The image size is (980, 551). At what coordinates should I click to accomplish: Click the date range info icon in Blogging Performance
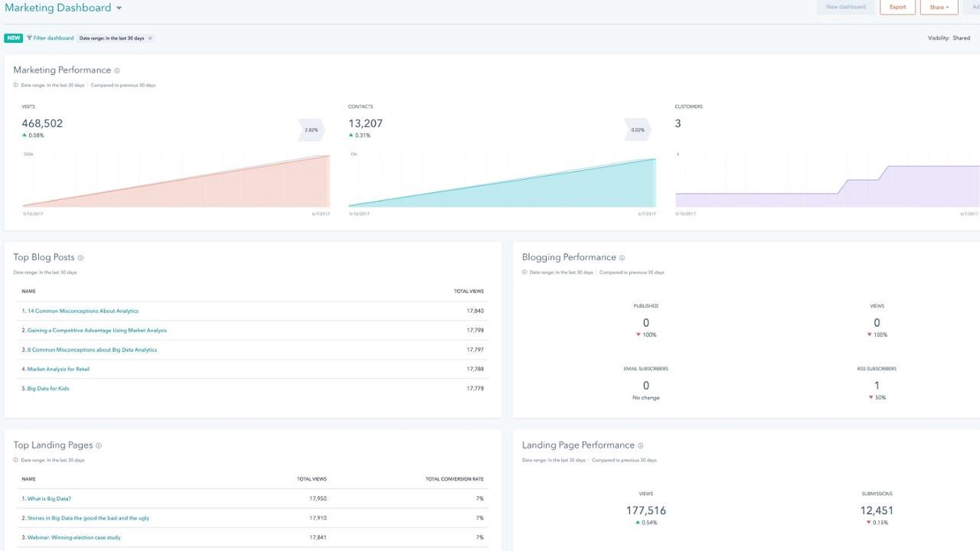click(524, 272)
